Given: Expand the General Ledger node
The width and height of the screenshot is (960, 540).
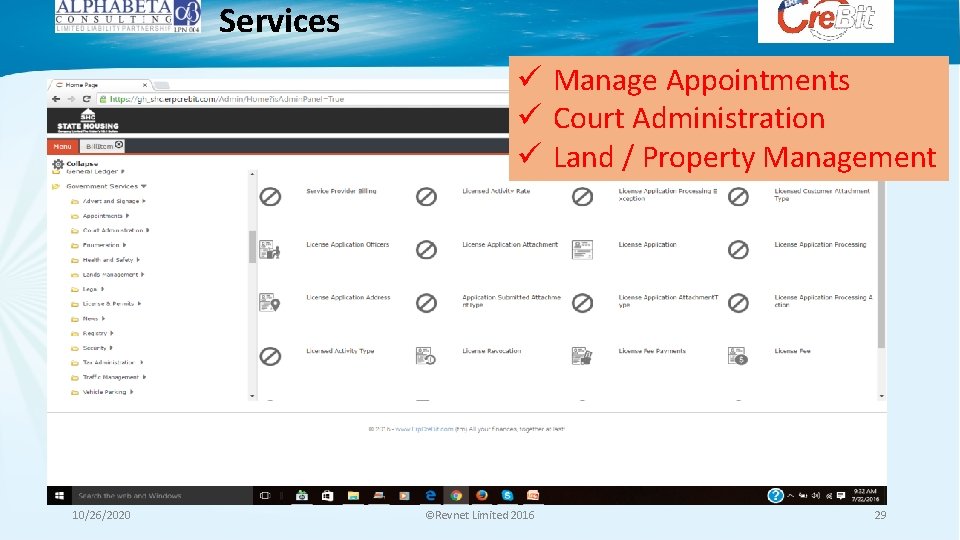Looking at the screenshot, I should 122,171.
